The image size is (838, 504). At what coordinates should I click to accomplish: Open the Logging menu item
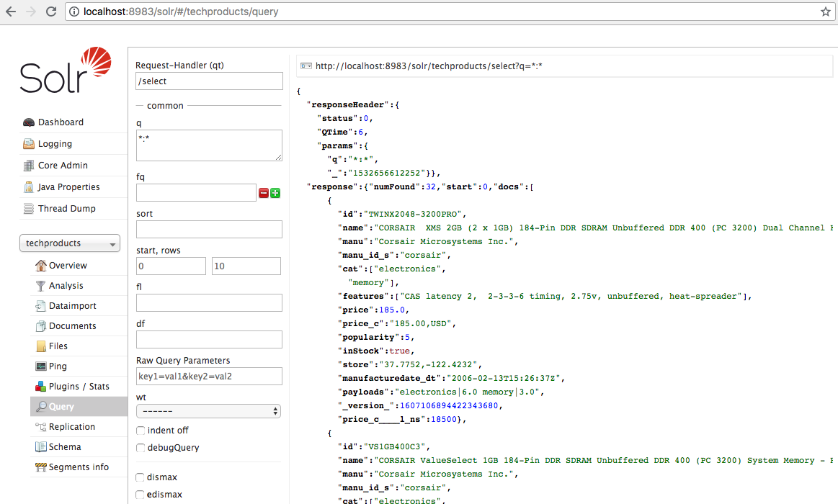(x=55, y=143)
